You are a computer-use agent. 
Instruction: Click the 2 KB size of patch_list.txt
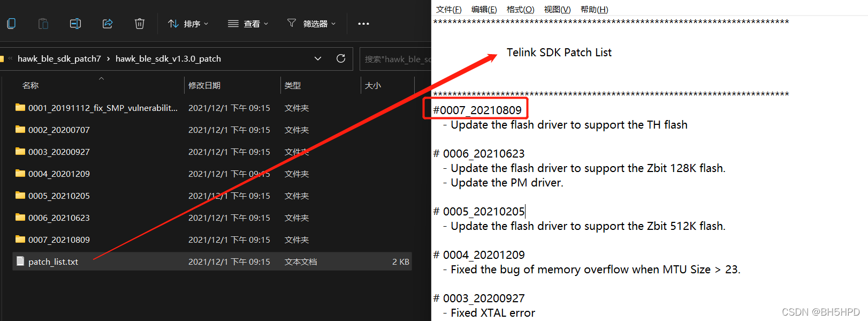tap(401, 262)
